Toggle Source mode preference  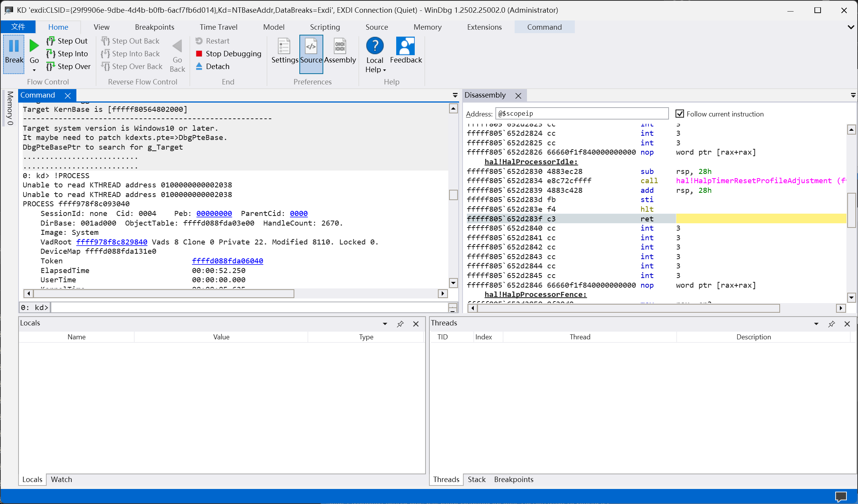pos(311,54)
